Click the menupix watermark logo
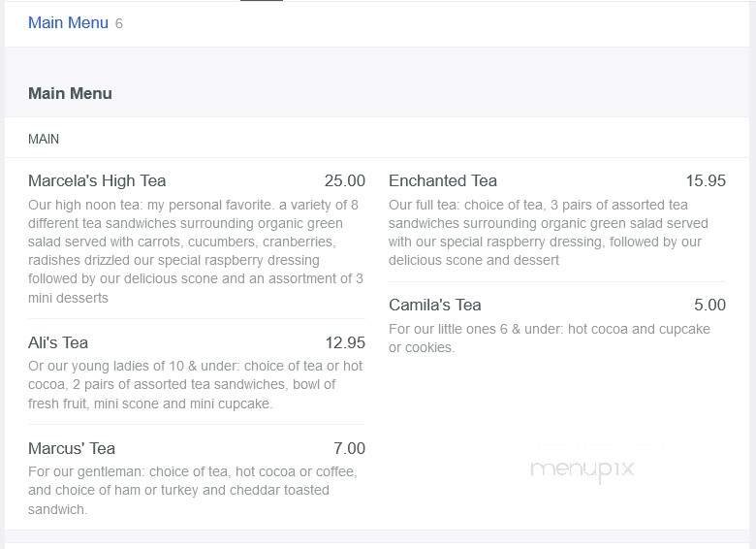 (x=582, y=469)
